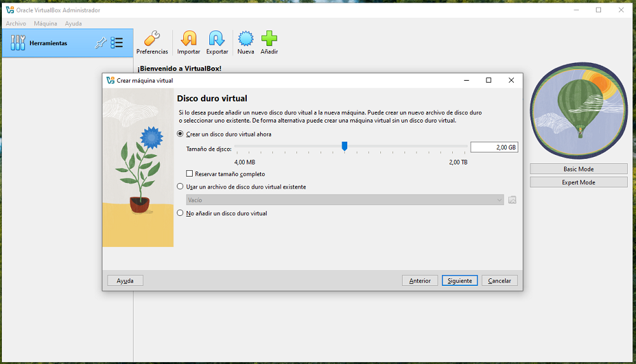Screen dimensions: 636x364
Task: Maximize the Crear máquina virtual dialog
Action: point(488,80)
